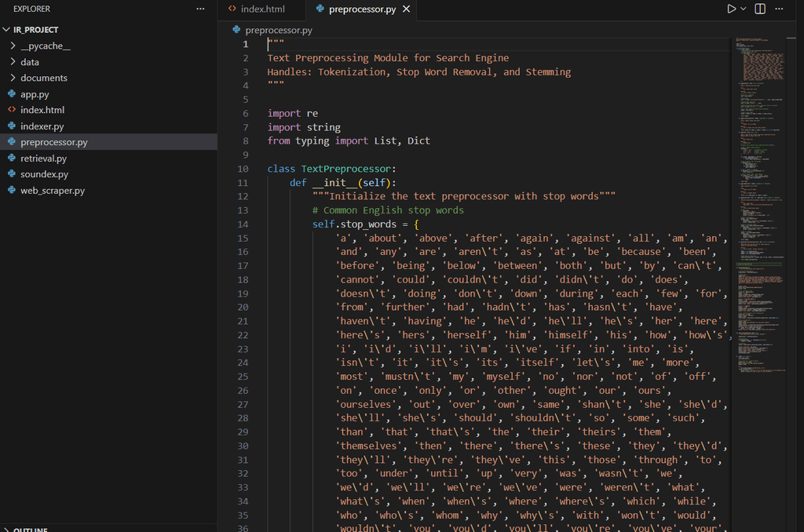Click the preprocessor.py breadcrumb path

pos(279,31)
